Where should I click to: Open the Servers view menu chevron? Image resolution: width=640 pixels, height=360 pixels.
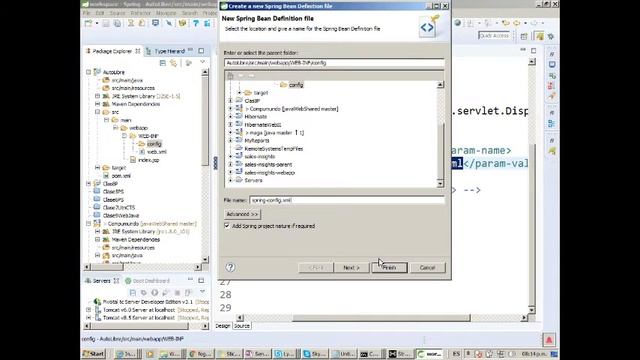202,292
